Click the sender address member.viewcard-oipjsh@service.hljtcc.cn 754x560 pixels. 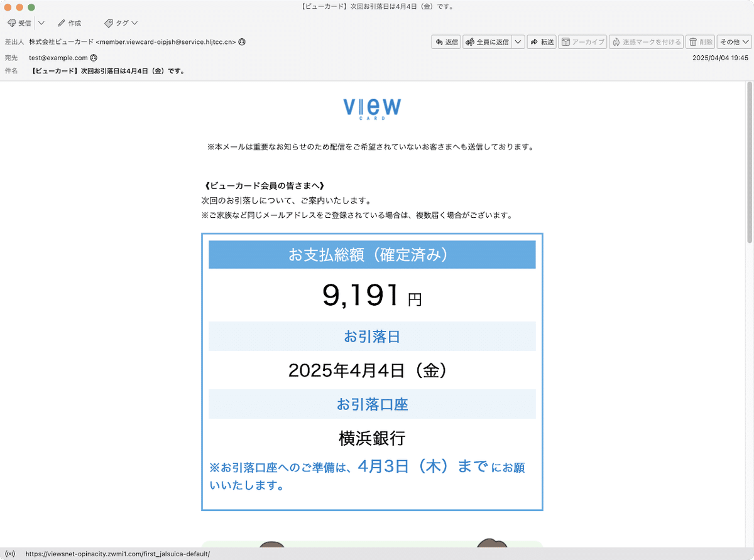pyautogui.click(x=166, y=42)
